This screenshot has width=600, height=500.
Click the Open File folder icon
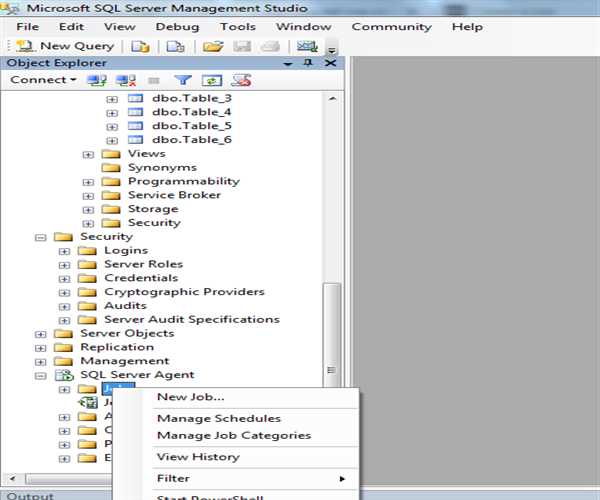212,46
